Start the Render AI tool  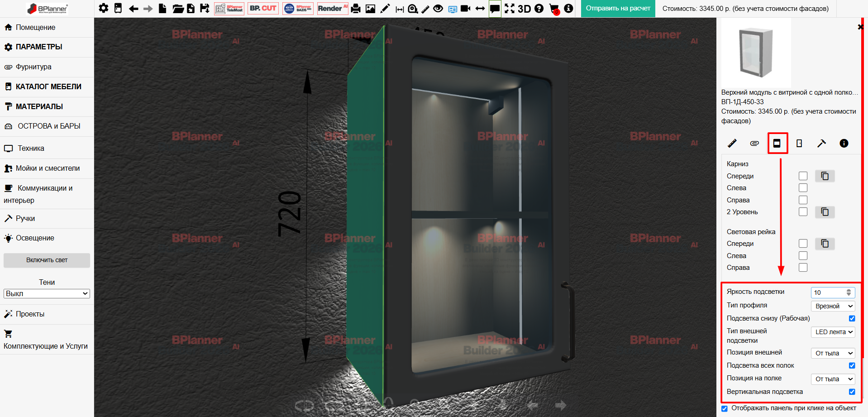pos(333,9)
